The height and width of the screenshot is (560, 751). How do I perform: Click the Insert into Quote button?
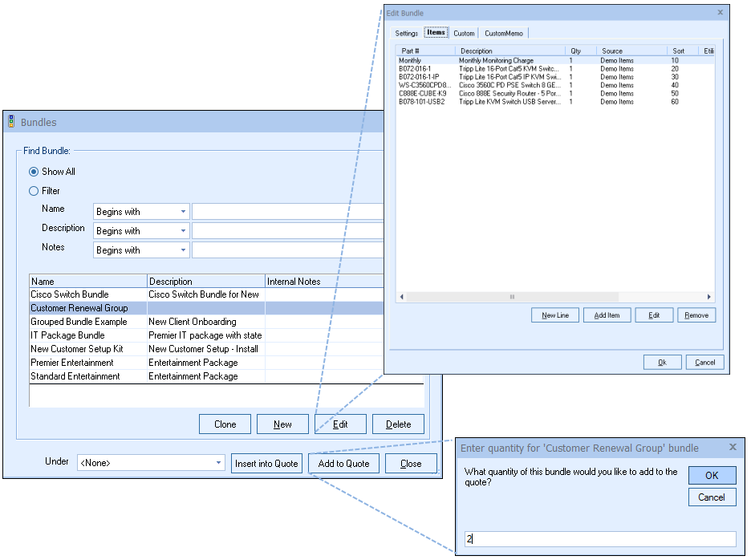[x=266, y=463]
